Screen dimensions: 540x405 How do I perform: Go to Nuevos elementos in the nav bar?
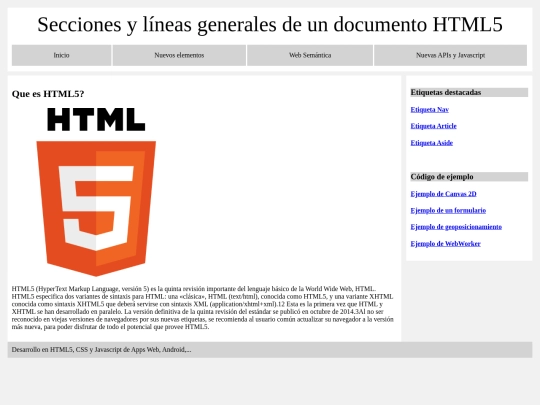[x=179, y=55]
